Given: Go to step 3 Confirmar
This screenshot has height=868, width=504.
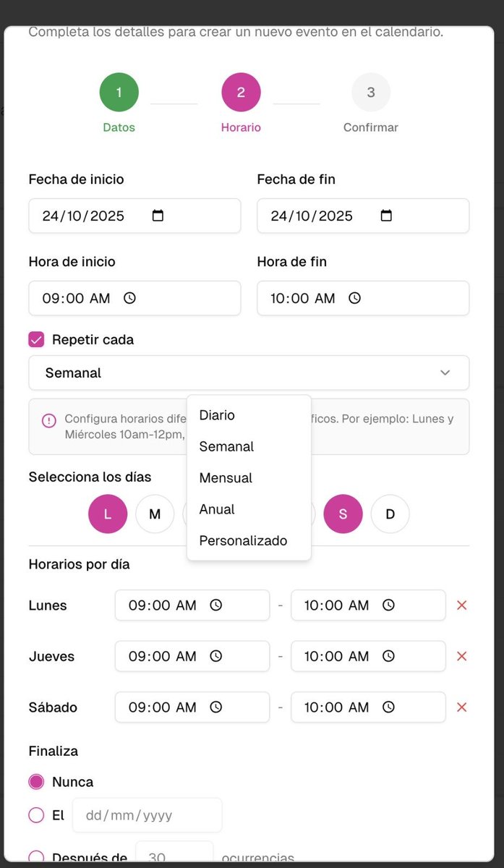Looking at the screenshot, I should pyautogui.click(x=371, y=93).
